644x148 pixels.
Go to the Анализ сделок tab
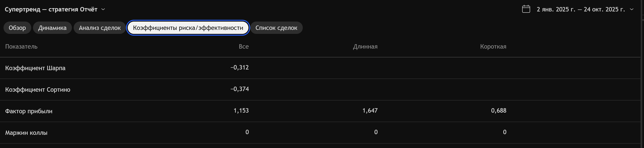pos(100,27)
